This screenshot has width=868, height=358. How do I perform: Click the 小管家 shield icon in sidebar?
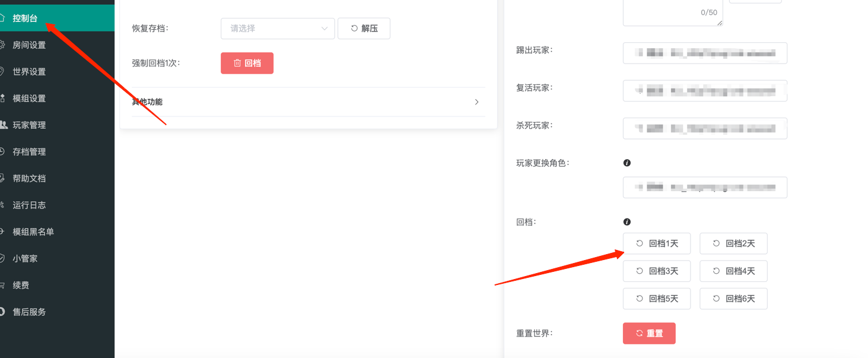tap(3, 259)
